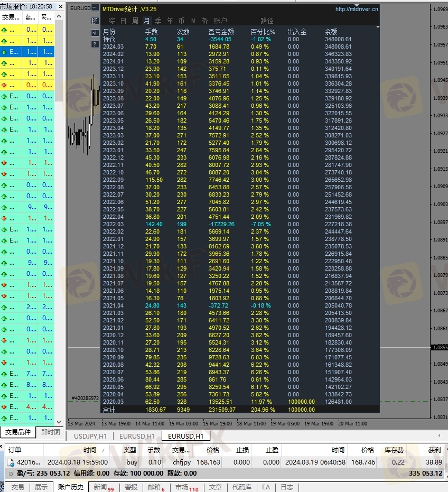The height and width of the screenshot is (492, 448).
Task: Switch to 日 daily statistics tab
Action: pyautogui.click(x=123, y=21)
